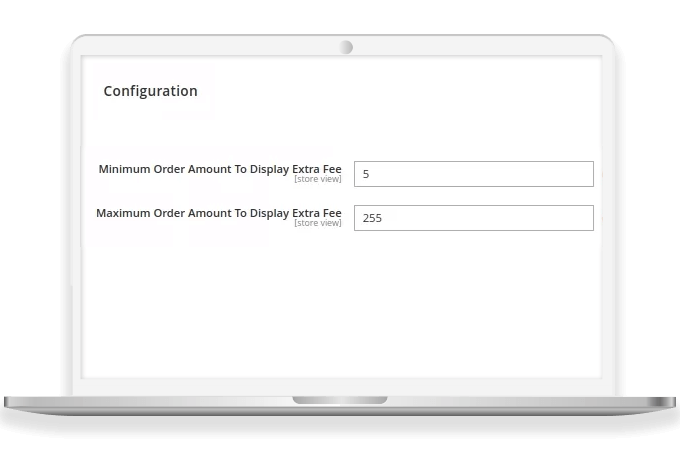Click the Minimum Order Amount input field
680x450 pixels.
[x=474, y=174]
